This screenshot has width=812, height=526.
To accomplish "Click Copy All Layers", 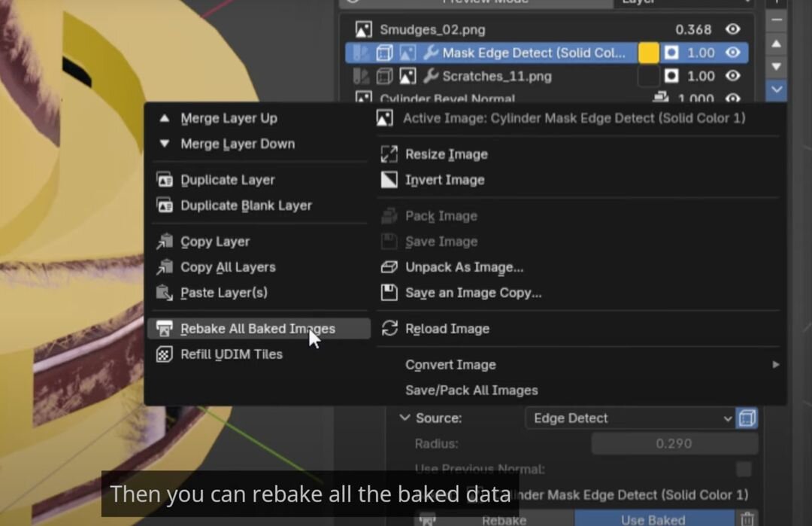I will (259, 267).
